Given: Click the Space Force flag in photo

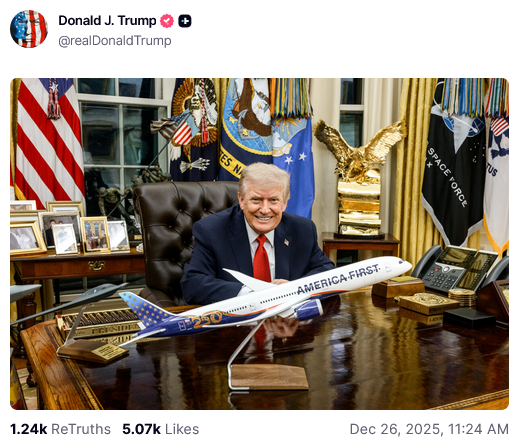Looking at the screenshot, I should pyautogui.click(x=454, y=162).
